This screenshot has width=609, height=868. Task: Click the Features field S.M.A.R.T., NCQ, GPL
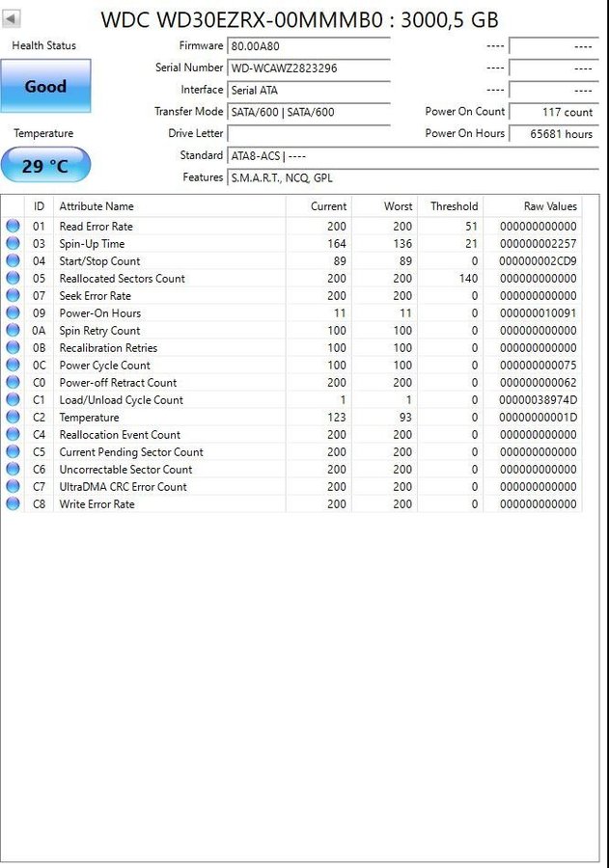(413, 177)
